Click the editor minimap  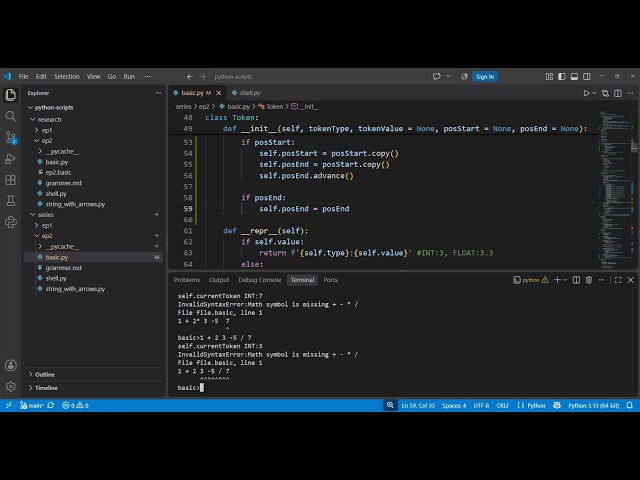tap(616, 188)
